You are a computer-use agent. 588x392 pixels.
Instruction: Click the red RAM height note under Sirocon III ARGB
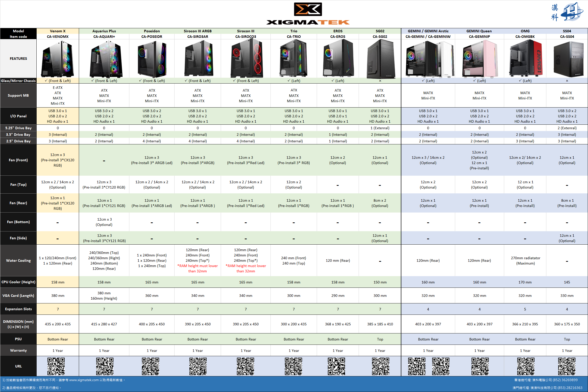click(x=198, y=269)
